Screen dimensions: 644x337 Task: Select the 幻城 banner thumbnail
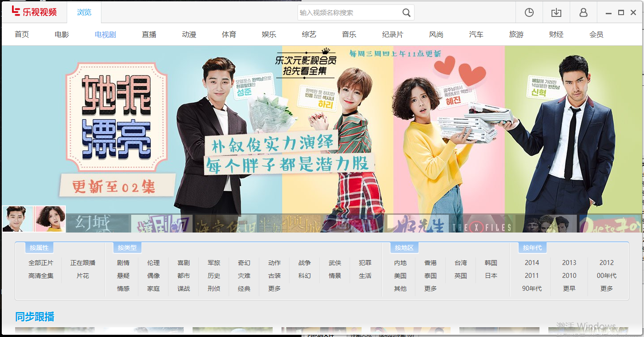(x=98, y=224)
